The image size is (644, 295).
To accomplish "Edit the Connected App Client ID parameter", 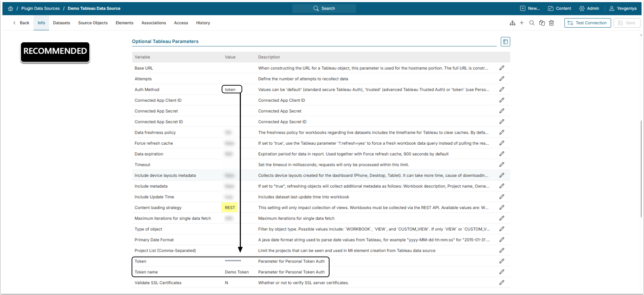I will coord(502,100).
